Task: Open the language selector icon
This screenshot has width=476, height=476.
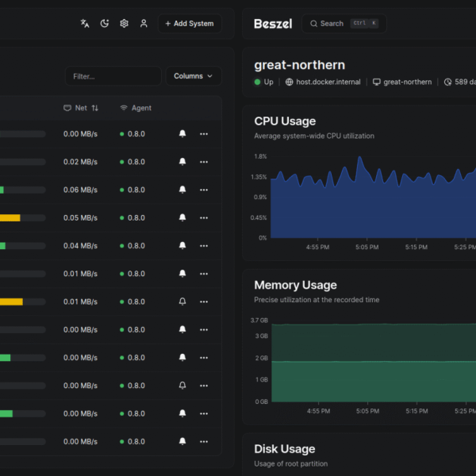Action: click(x=85, y=23)
